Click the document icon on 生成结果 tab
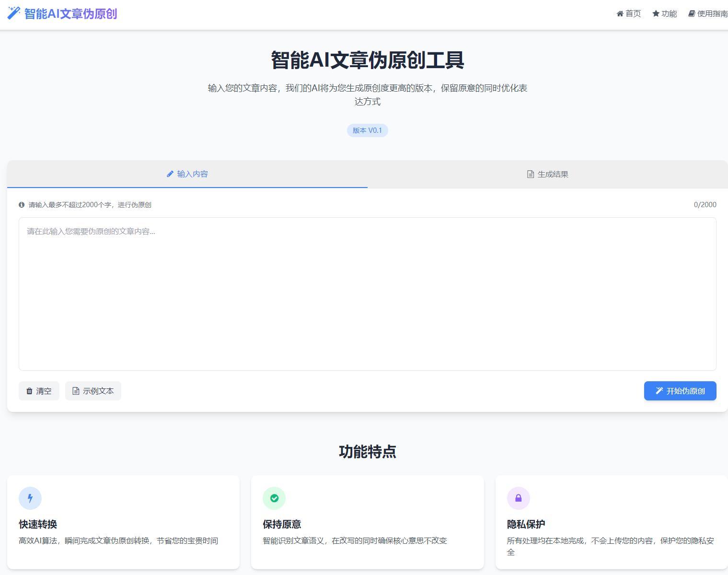 point(530,174)
